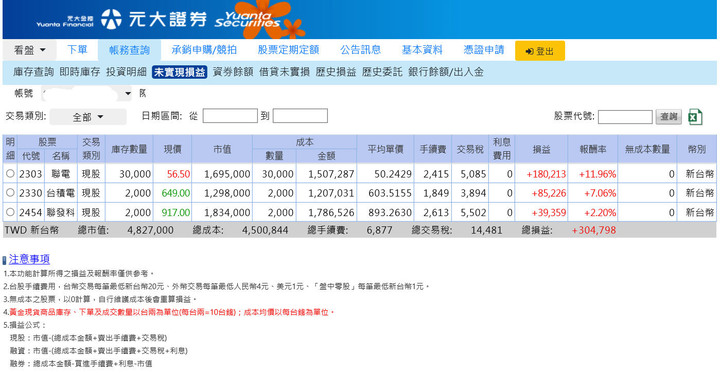Select radio button for 2303 聯電
This screenshot has width=720, height=373.
coord(11,174)
